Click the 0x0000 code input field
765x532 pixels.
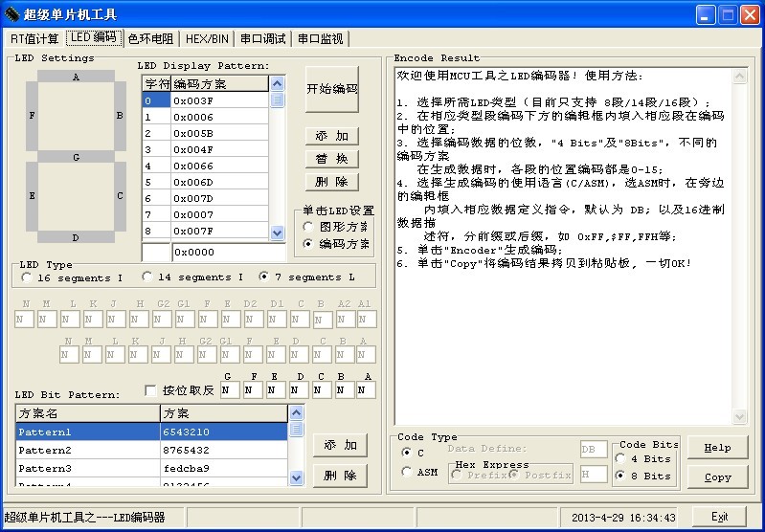(x=228, y=252)
